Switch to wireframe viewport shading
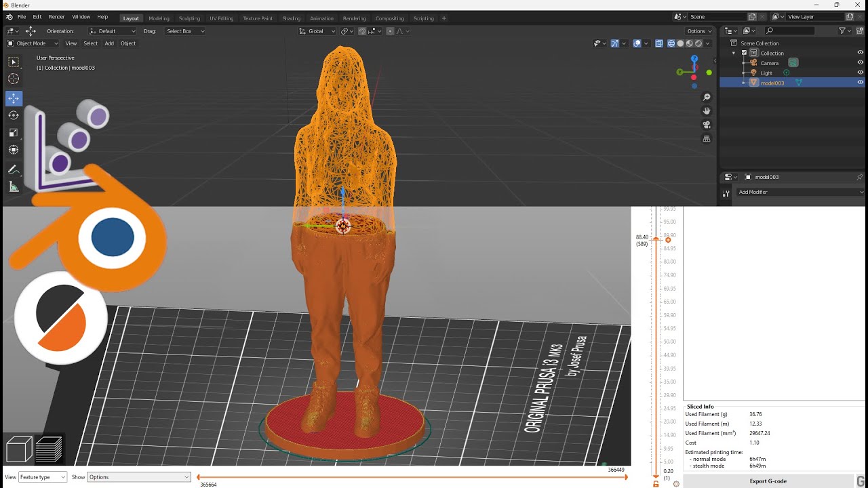Viewport: 868px width, 488px height. (x=671, y=43)
